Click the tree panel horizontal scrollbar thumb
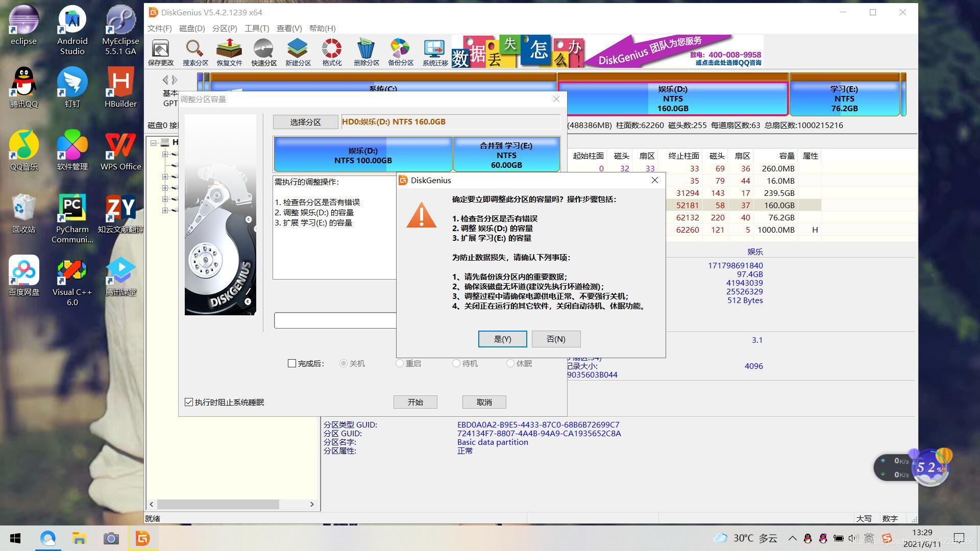Image resolution: width=980 pixels, height=551 pixels. 218,504
